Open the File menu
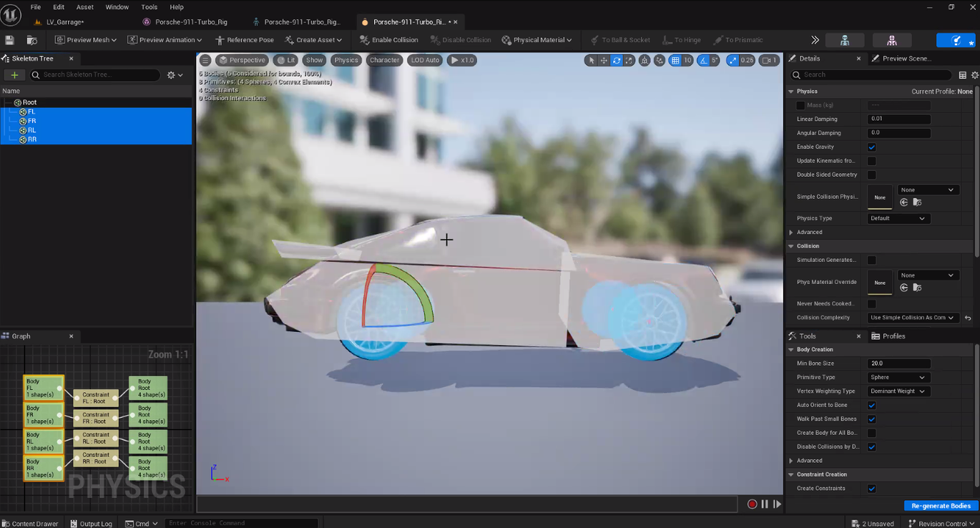The height and width of the screenshot is (528, 980). pyautogui.click(x=35, y=7)
